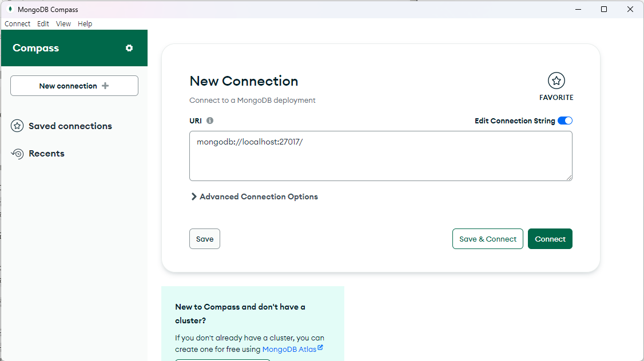
Task: Click the URI info icon
Action: click(209, 121)
